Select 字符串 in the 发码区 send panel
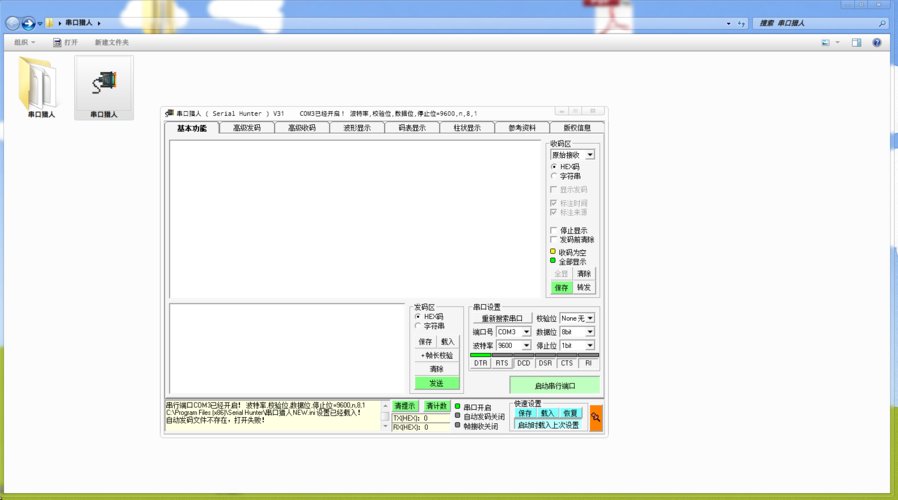898x500 pixels. click(x=418, y=325)
